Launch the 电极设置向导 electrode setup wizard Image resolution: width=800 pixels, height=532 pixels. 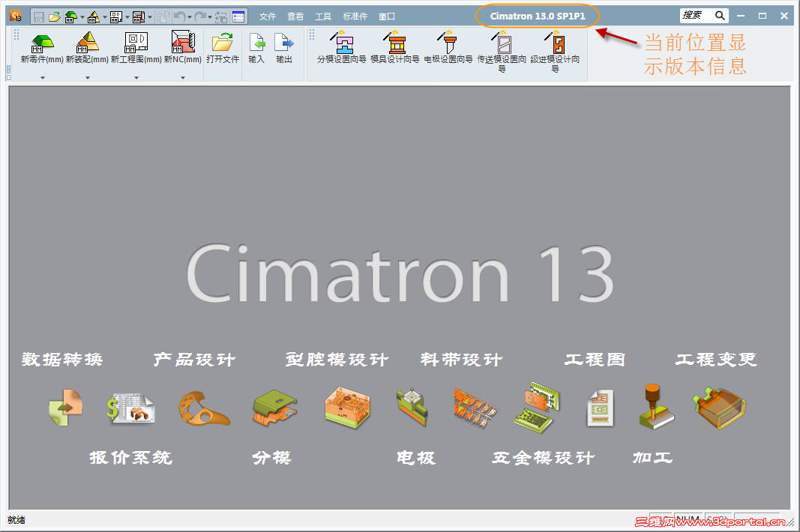[x=448, y=47]
